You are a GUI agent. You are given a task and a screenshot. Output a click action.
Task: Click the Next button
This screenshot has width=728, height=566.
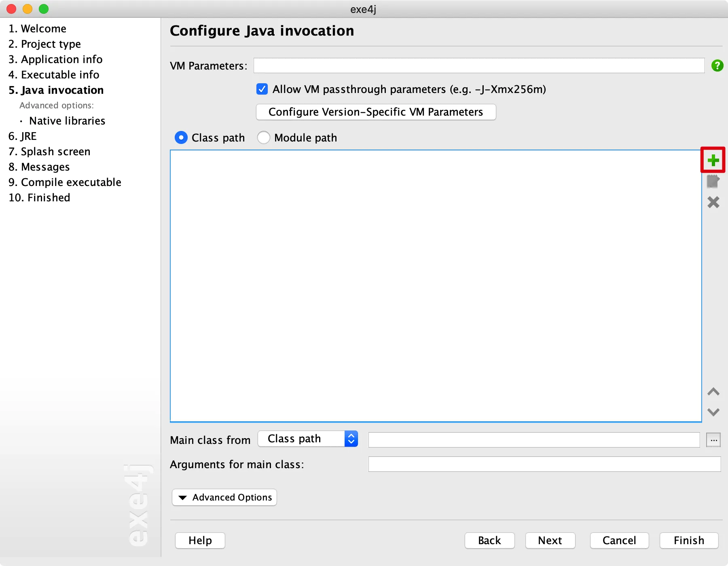click(x=550, y=541)
